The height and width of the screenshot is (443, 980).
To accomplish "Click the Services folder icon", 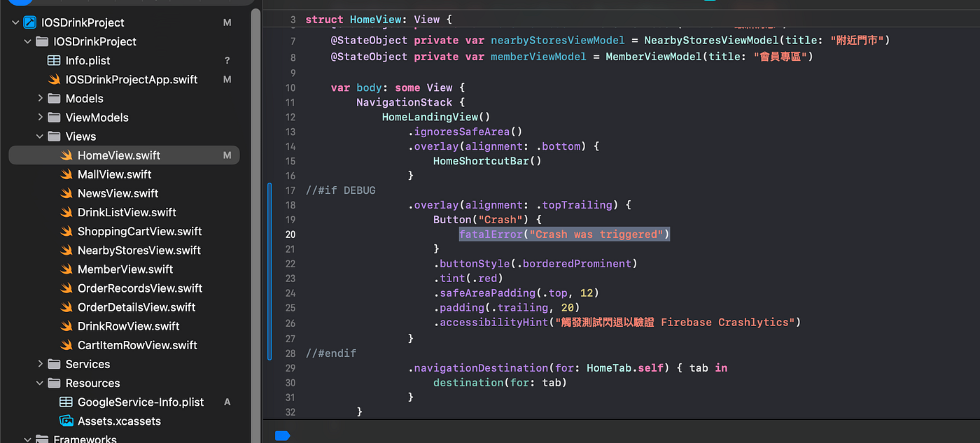I will [x=54, y=364].
